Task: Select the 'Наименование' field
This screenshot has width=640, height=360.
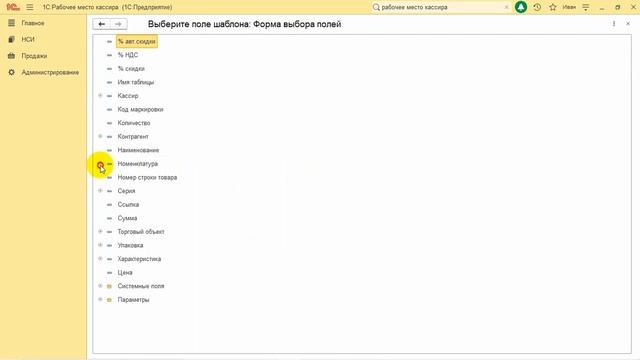Action: [138, 150]
